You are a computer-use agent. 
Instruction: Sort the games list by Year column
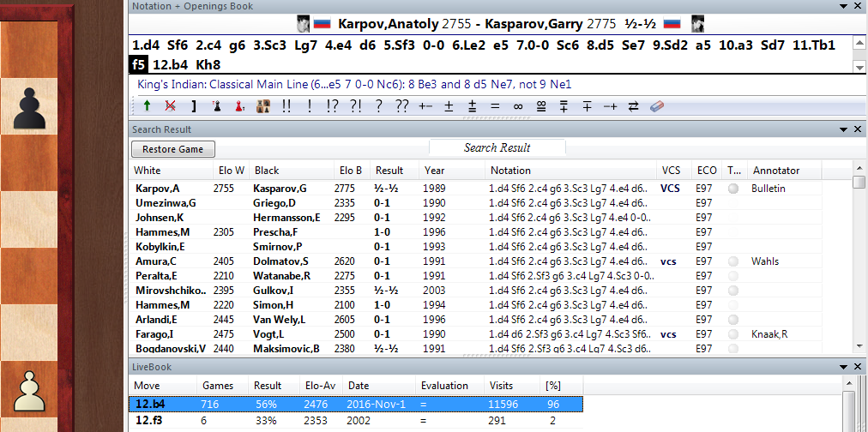coord(435,171)
